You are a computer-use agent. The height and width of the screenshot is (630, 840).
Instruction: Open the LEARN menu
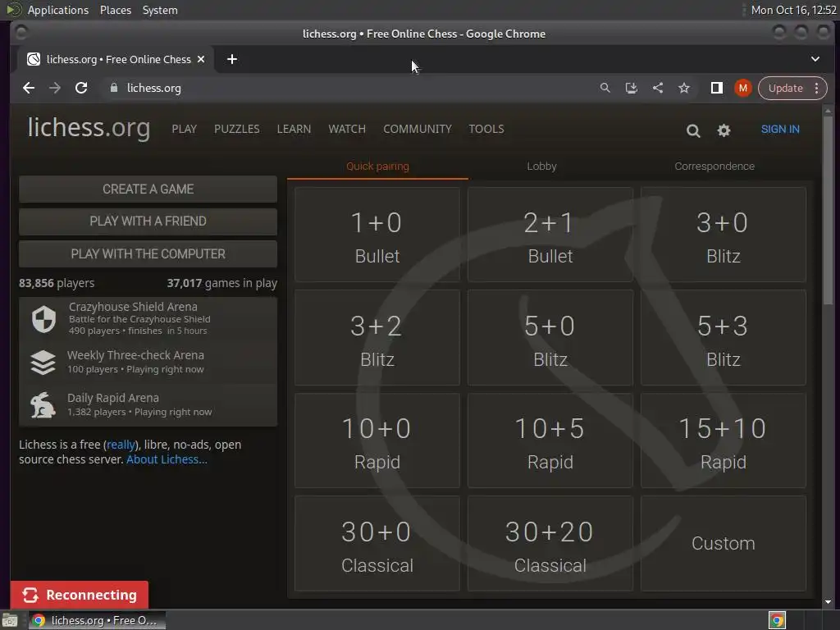pyautogui.click(x=294, y=129)
